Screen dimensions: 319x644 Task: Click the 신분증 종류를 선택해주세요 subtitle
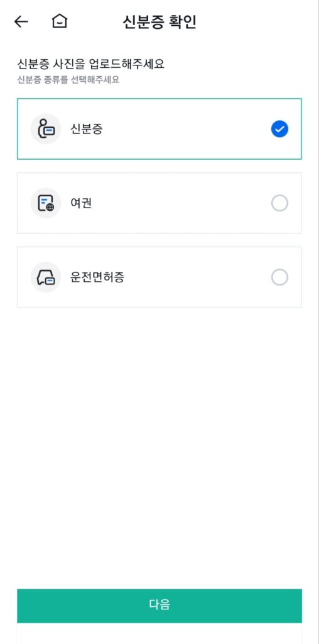pyautogui.click(x=68, y=80)
